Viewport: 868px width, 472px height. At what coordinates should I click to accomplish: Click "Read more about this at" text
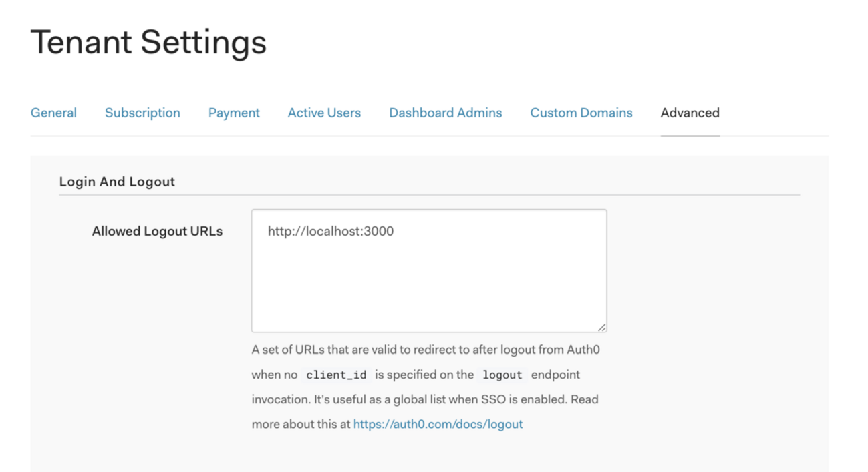tap(301, 424)
